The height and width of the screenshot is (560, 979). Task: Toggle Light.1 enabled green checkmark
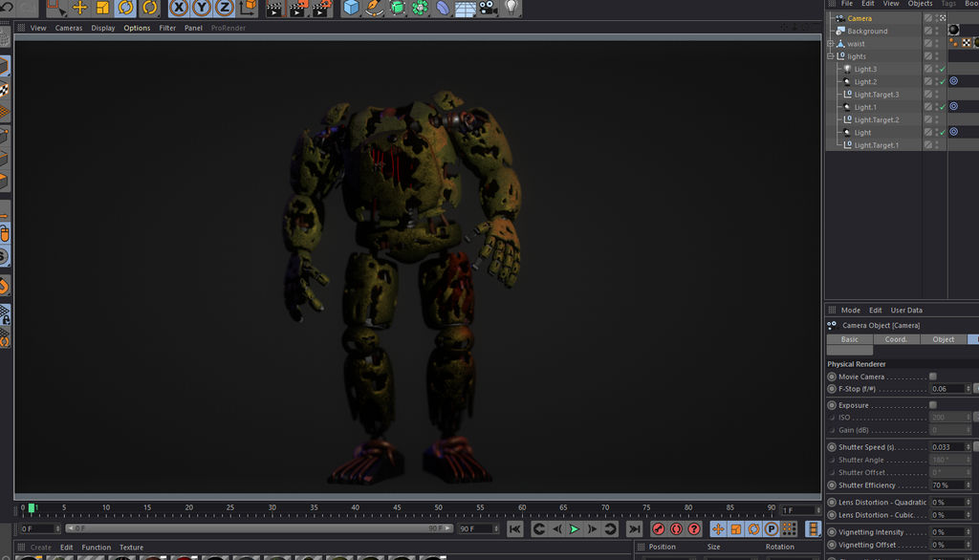[x=943, y=107]
